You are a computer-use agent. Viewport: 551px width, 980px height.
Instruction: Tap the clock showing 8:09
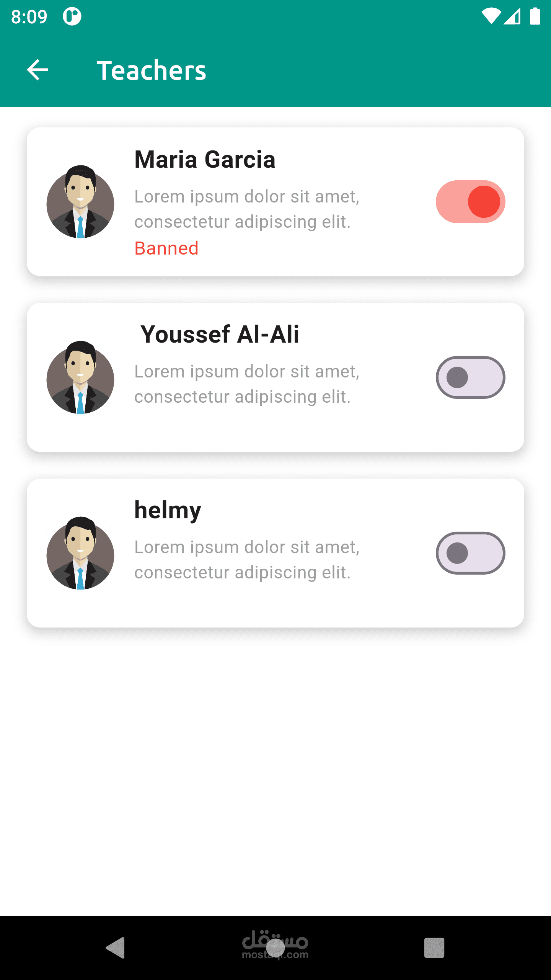29,17
